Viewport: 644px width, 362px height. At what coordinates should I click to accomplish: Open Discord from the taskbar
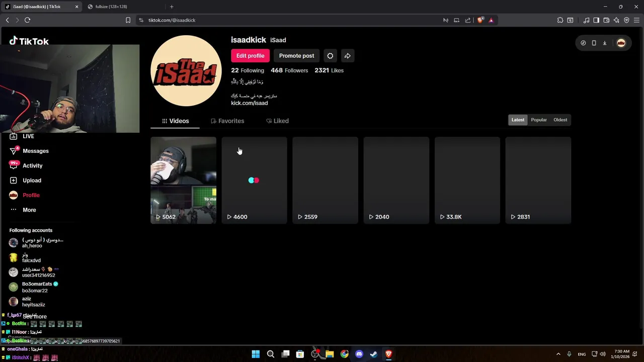[x=359, y=354]
